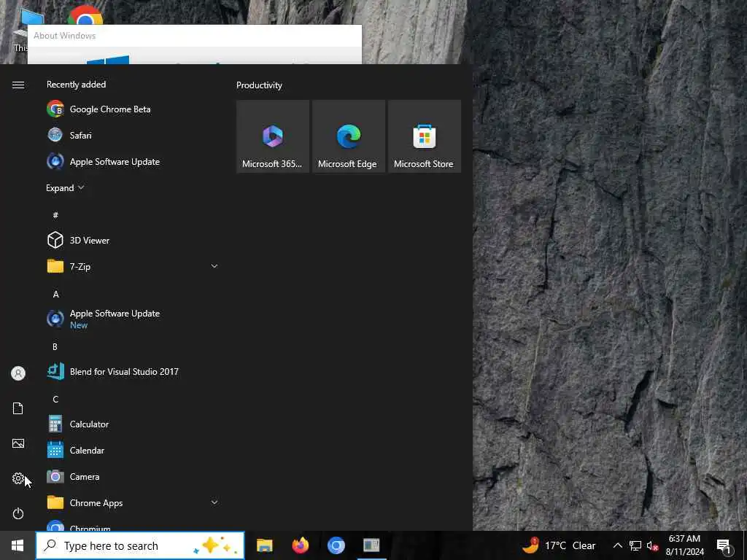Expand Chrome Apps folder chevron
This screenshot has height=560, width=747.
tap(214, 502)
